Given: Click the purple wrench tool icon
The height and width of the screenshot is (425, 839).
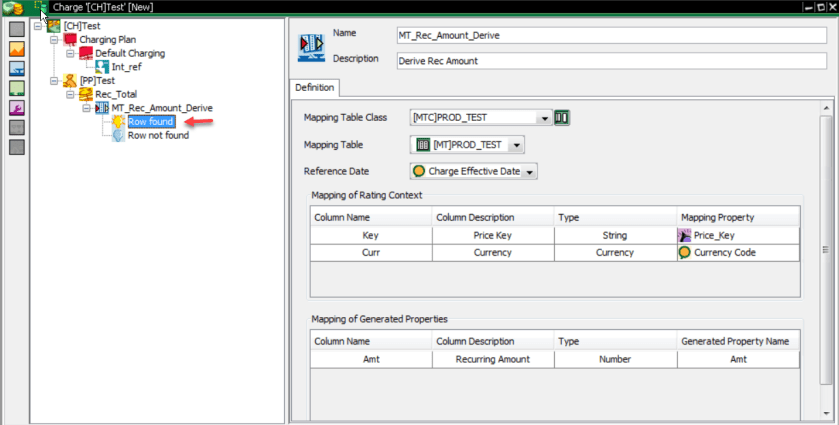Looking at the screenshot, I should pos(16,108).
